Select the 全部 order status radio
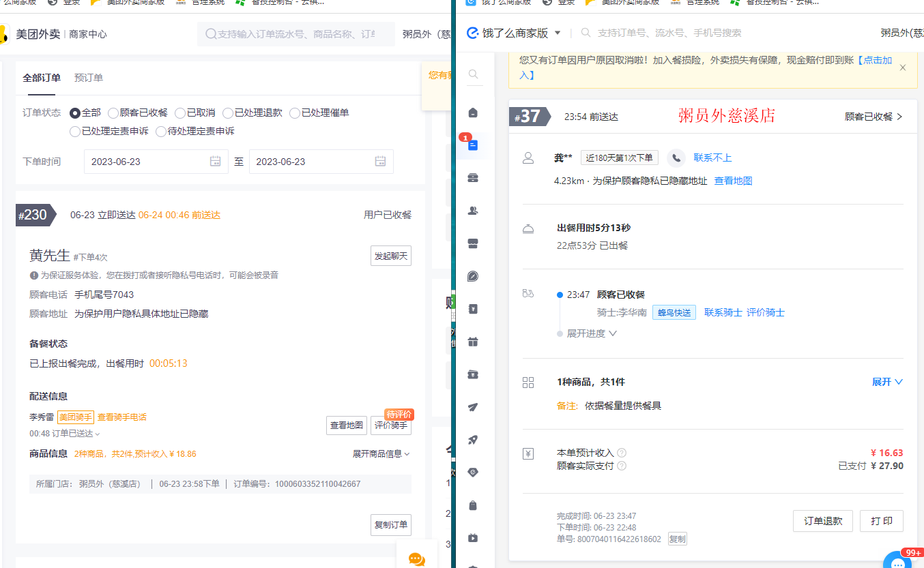Image resolution: width=924 pixels, height=568 pixels. click(x=76, y=113)
